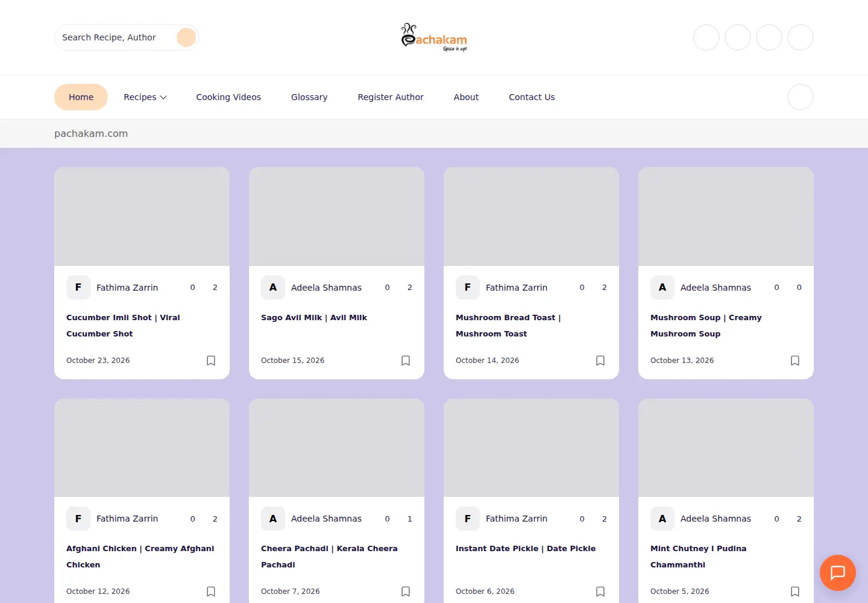
Task: Click the pachakam.com breadcrumb text
Action: (x=91, y=134)
